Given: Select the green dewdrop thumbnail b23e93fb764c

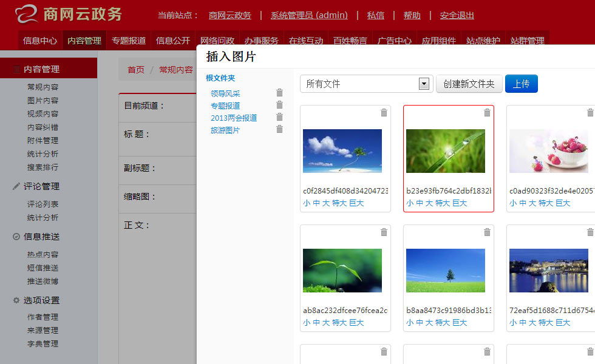Looking at the screenshot, I should [446, 151].
